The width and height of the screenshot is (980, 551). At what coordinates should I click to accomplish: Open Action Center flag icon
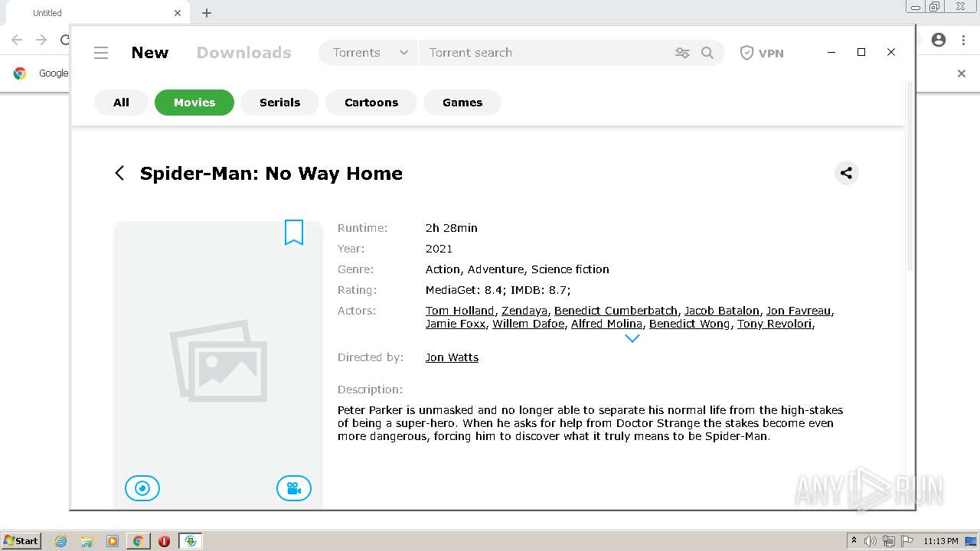(907, 541)
